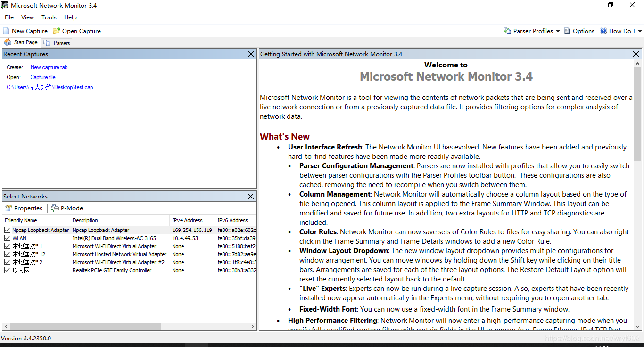Click the Network Monitor app icon in title bar
Viewport: 644px width, 347px height.
point(5,5)
